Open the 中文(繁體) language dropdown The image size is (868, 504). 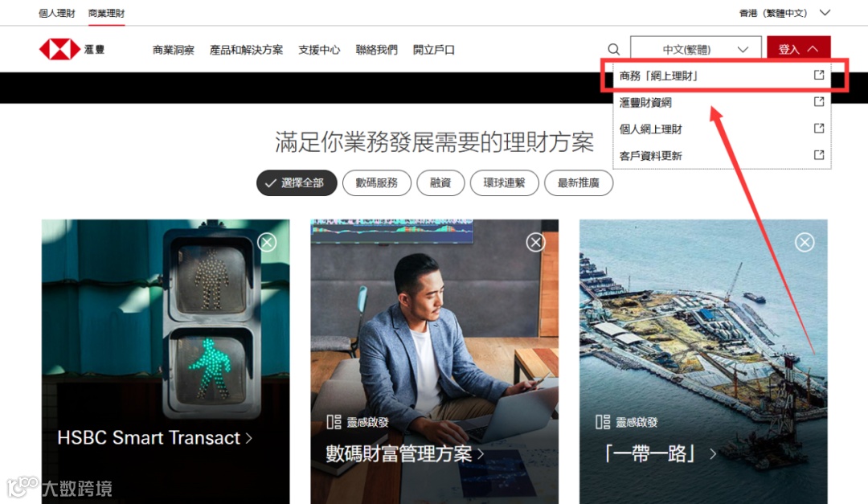[696, 49]
